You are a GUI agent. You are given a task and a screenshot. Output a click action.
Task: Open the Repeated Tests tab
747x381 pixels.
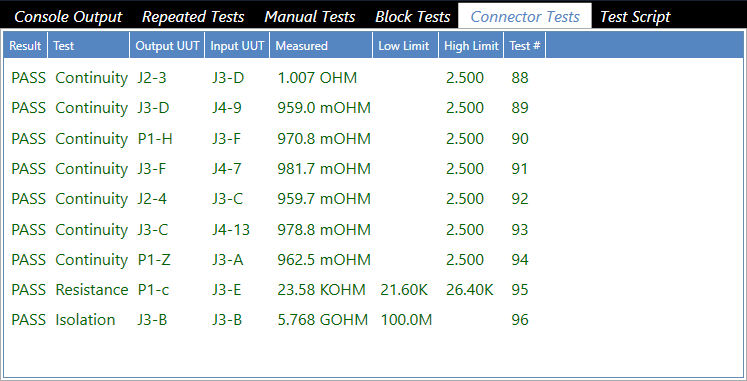(193, 17)
